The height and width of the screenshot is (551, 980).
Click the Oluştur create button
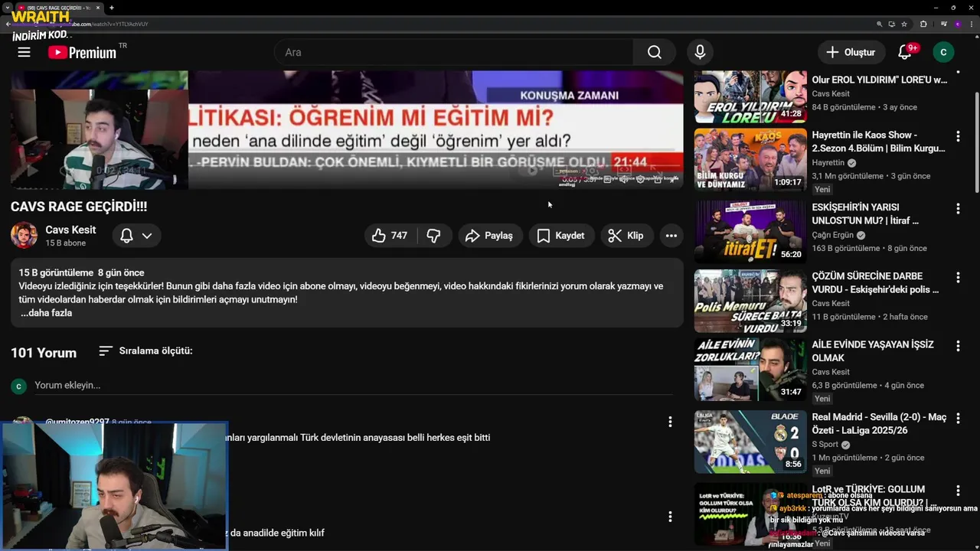point(851,52)
